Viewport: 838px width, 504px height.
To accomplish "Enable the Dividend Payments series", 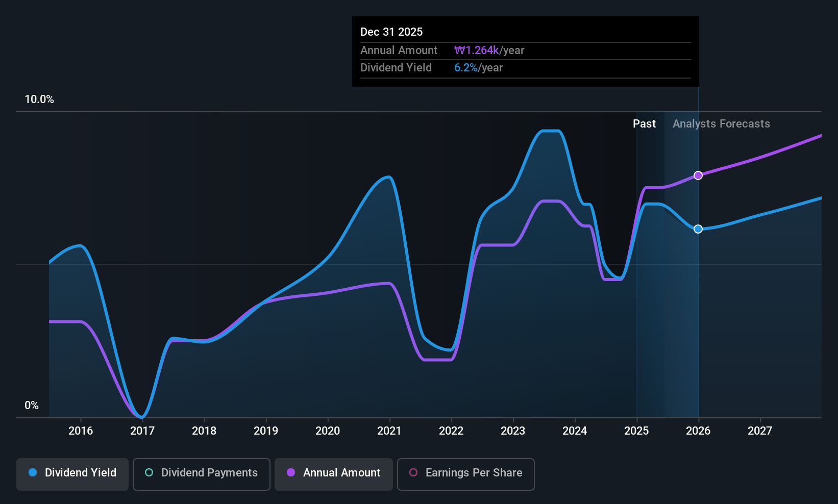I will [202, 474].
